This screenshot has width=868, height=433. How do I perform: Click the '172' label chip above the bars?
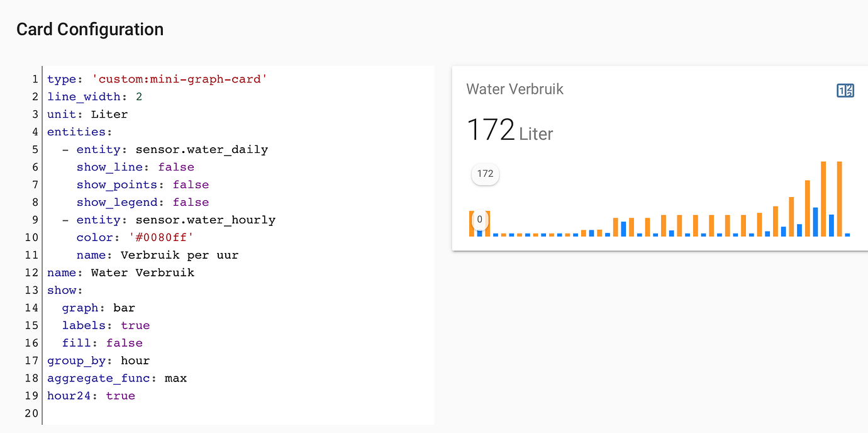click(485, 174)
